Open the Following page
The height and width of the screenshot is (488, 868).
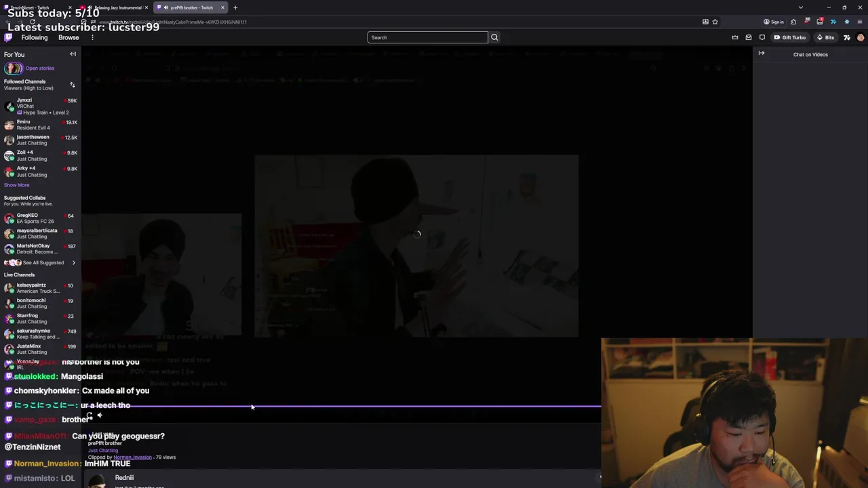(35, 37)
